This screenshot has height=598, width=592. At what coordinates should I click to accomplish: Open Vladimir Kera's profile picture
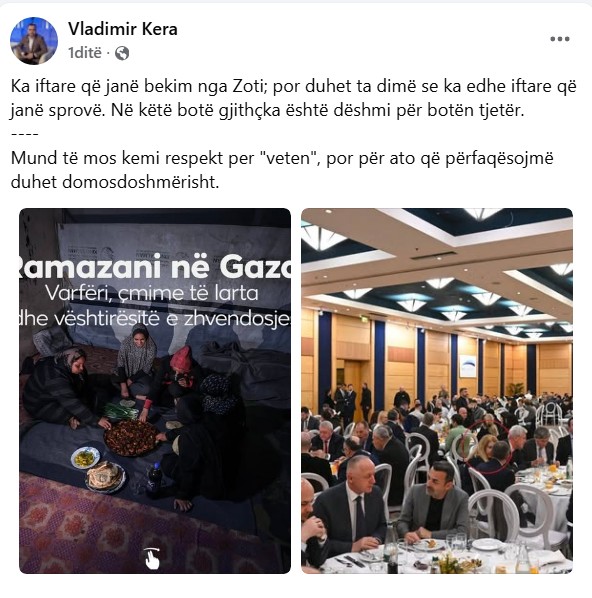(x=34, y=41)
